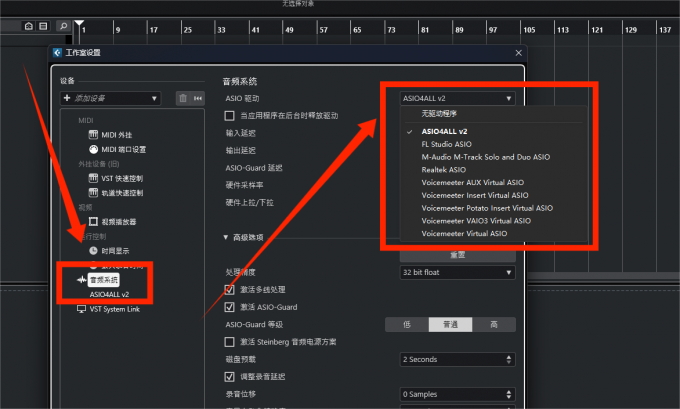Choose Voicemeeter AUX Virtual ASIO
680x409 pixels.
click(x=472, y=183)
